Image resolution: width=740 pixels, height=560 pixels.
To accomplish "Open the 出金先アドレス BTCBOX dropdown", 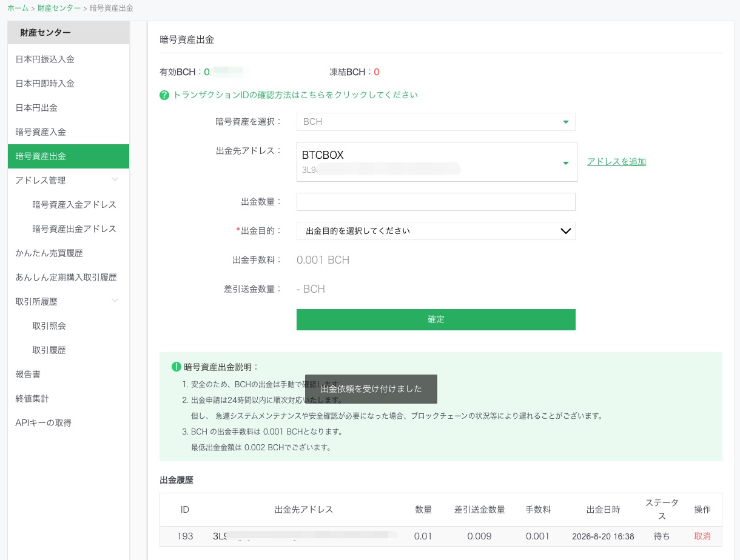I will [x=437, y=162].
